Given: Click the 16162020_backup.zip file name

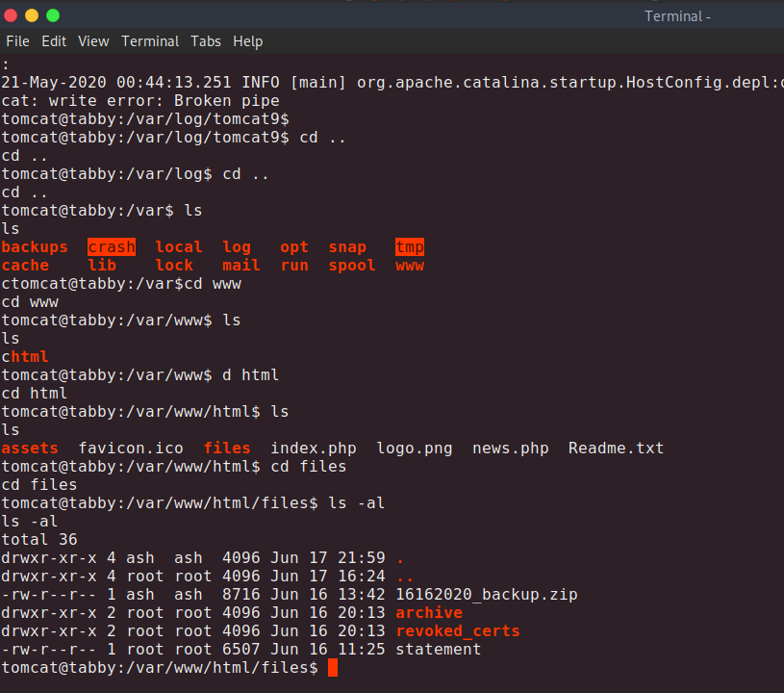Looking at the screenshot, I should (x=487, y=595).
